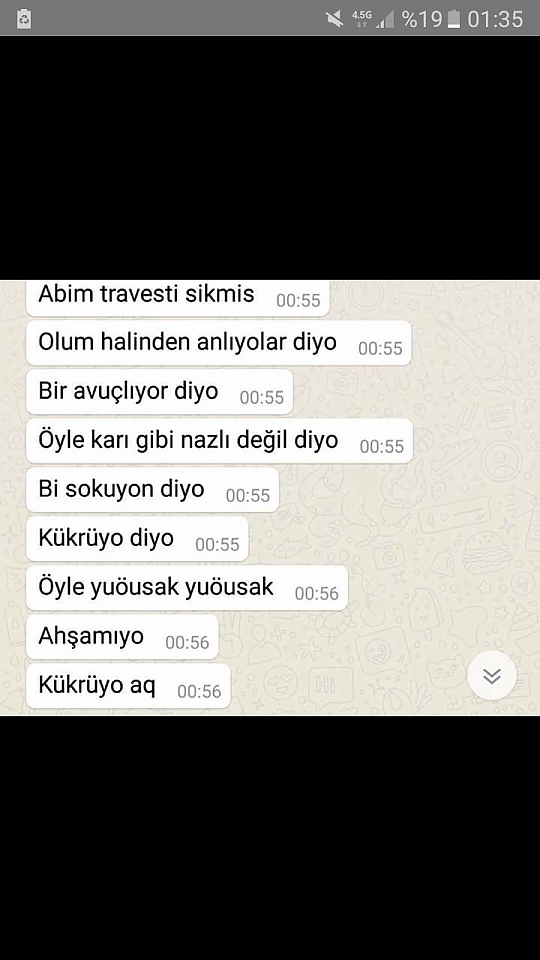The height and width of the screenshot is (960, 540).
Task: Tap the %19 battery percentage text
Action: 422,19
